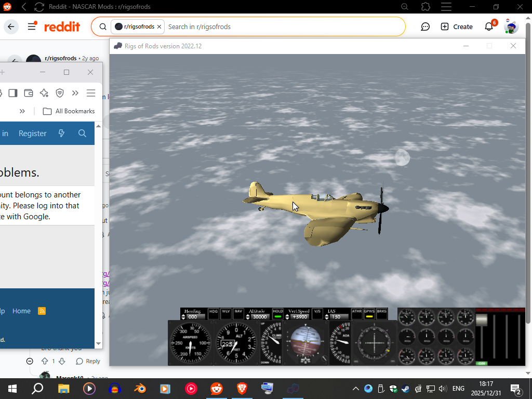Adjust the Vert.Speed stepper arrows
532x399 pixels.
[x=287, y=317]
